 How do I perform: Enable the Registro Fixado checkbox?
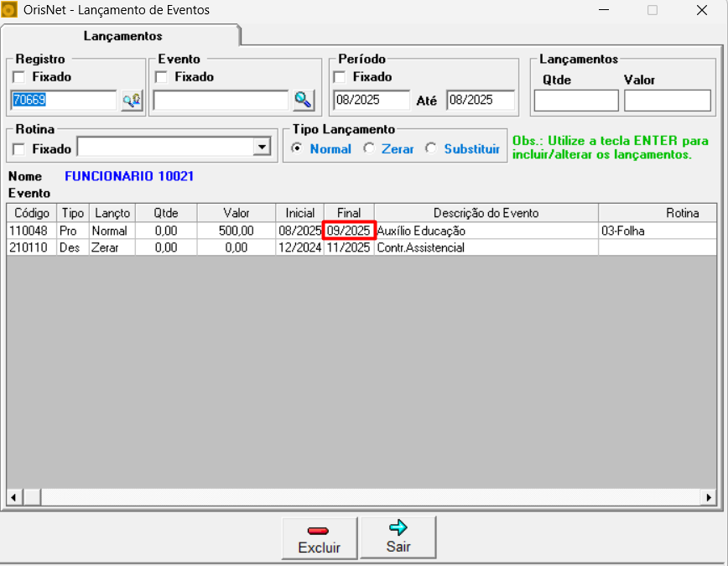tap(19, 77)
